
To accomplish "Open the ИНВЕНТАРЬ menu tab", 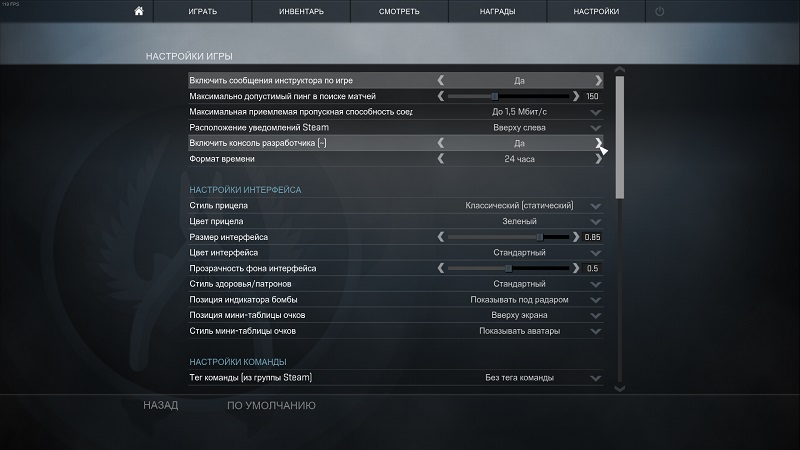I will (301, 11).
